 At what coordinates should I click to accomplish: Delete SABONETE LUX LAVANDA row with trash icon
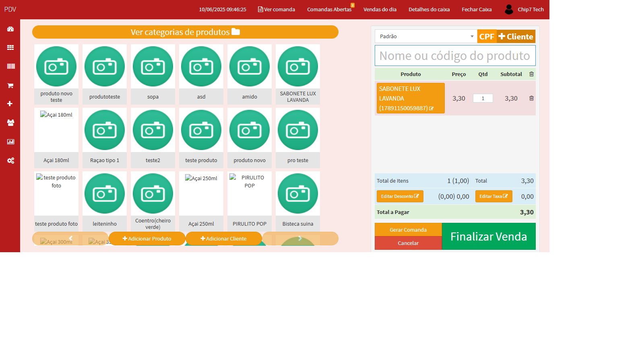(531, 98)
